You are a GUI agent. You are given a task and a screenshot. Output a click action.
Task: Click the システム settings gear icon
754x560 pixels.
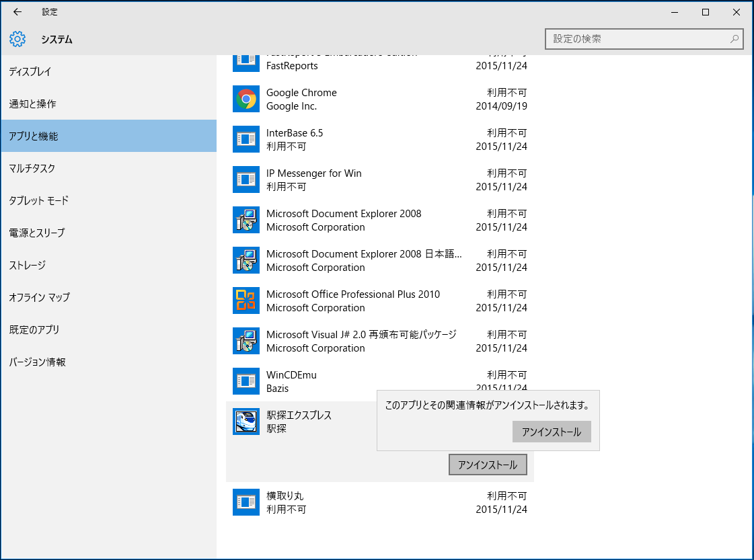click(17, 39)
